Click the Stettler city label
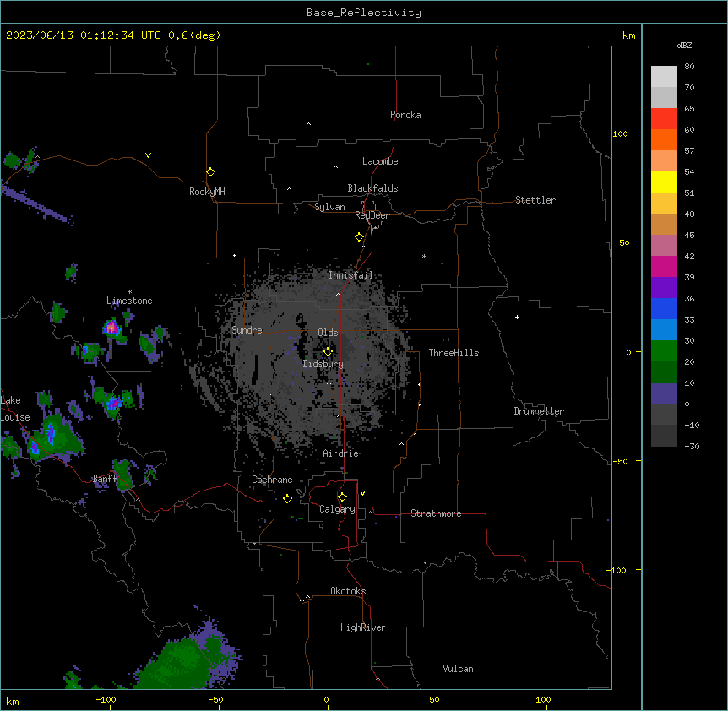728x711 pixels. point(535,200)
